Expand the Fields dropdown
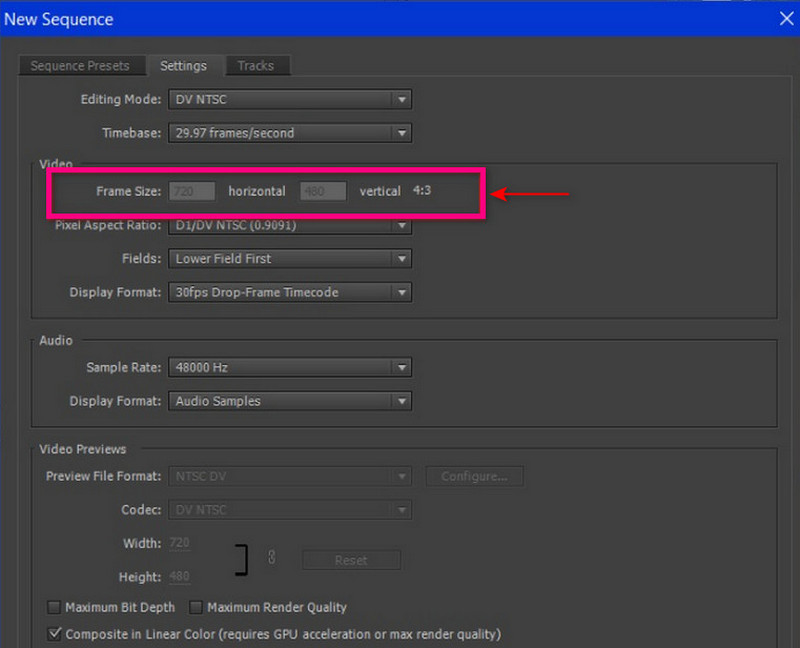800x648 pixels. (290, 259)
